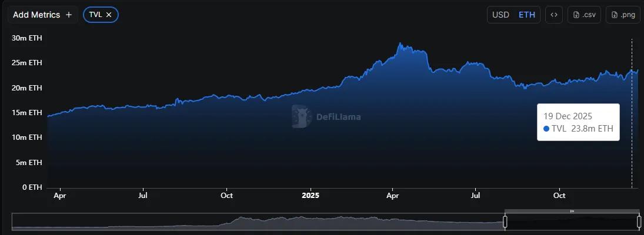The image size is (644, 235).
Task: Click the file icon on the .png button
Action: point(615,15)
